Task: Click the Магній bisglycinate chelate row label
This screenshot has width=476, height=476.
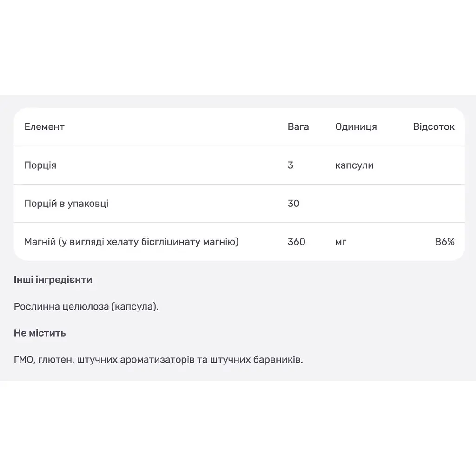Action: coord(132,242)
